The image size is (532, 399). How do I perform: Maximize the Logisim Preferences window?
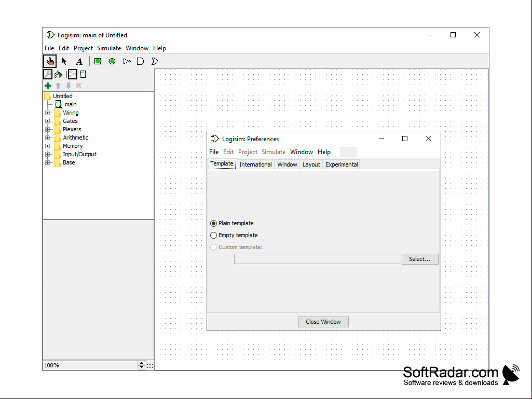coord(405,139)
